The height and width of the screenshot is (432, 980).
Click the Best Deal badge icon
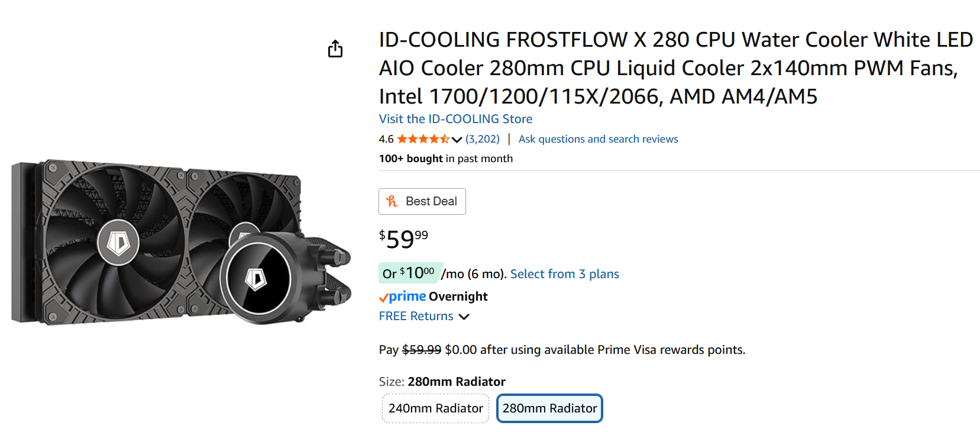[392, 201]
